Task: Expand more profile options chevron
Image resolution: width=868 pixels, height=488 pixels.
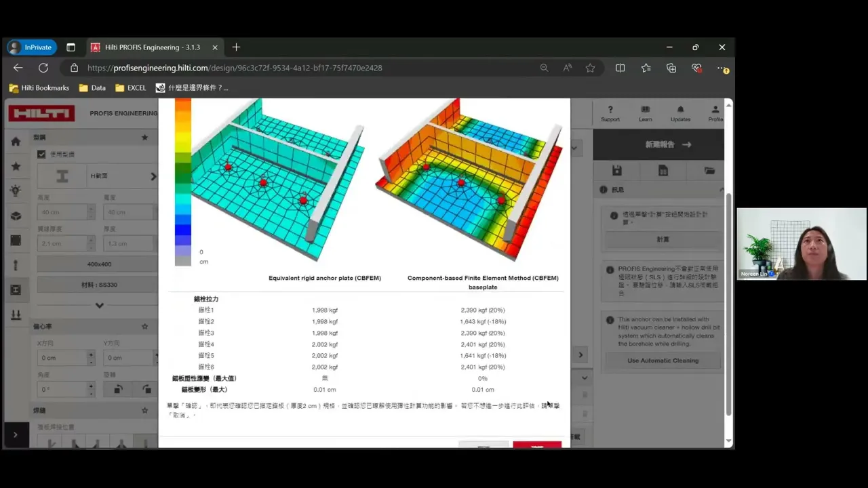Action: (x=99, y=305)
